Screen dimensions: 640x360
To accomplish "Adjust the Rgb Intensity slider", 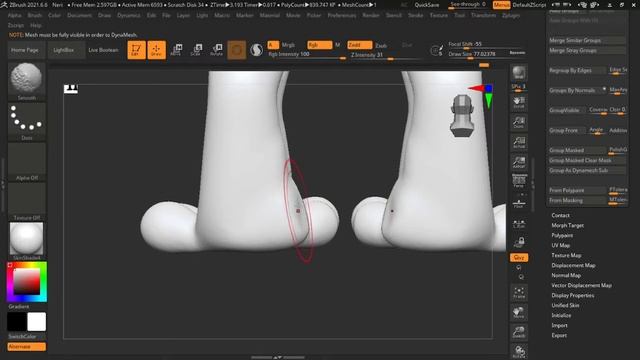I will click(x=307, y=55).
